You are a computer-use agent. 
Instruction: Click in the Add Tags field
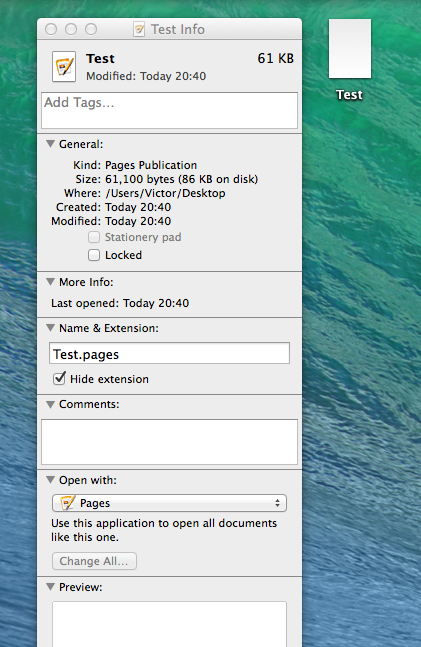pyautogui.click(x=169, y=110)
